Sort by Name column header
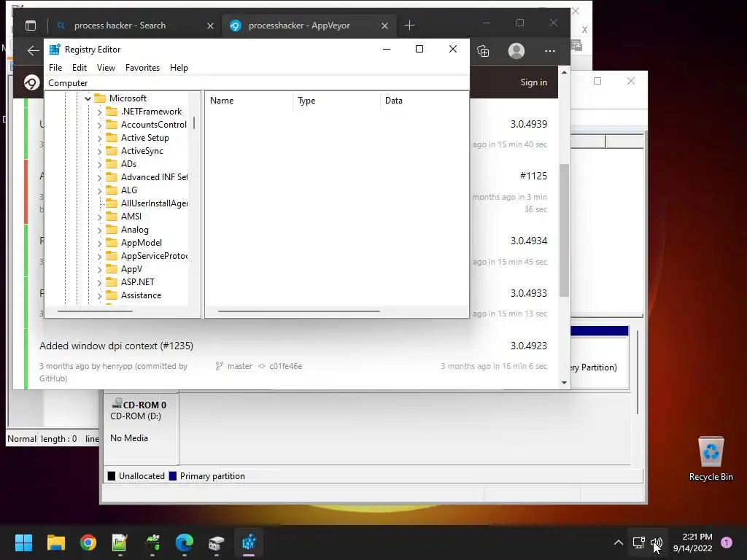The height and width of the screenshot is (560, 747). [249, 101]
